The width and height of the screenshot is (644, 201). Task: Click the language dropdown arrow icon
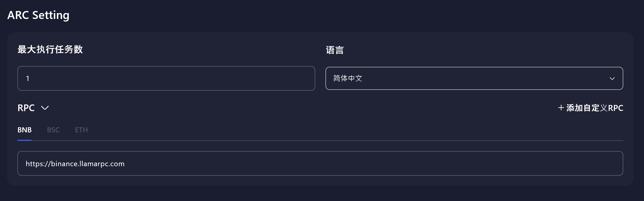click(612, 79)
